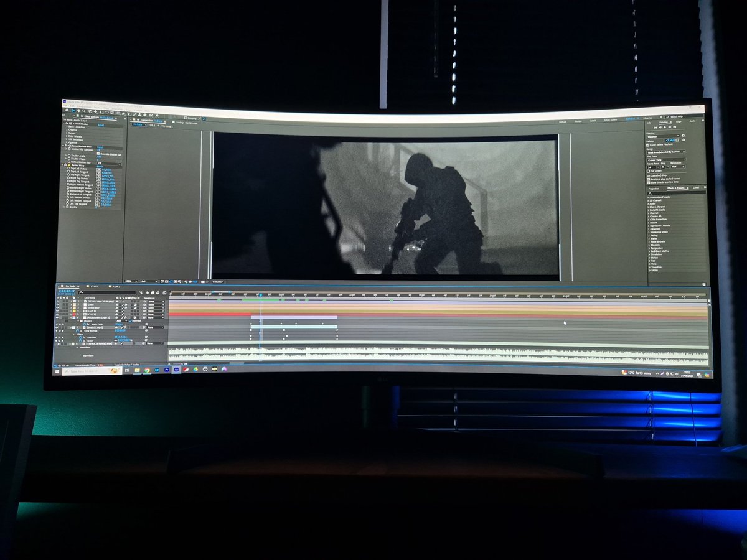
Task: Expand the Curves section in Lumetri Color
Action: [x=67, y=133]
